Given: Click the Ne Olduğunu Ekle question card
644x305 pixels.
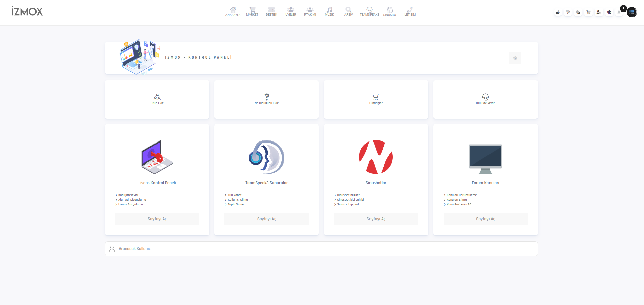Looking at the screenshot, I should pyautogui.click(x=267, y=100).
